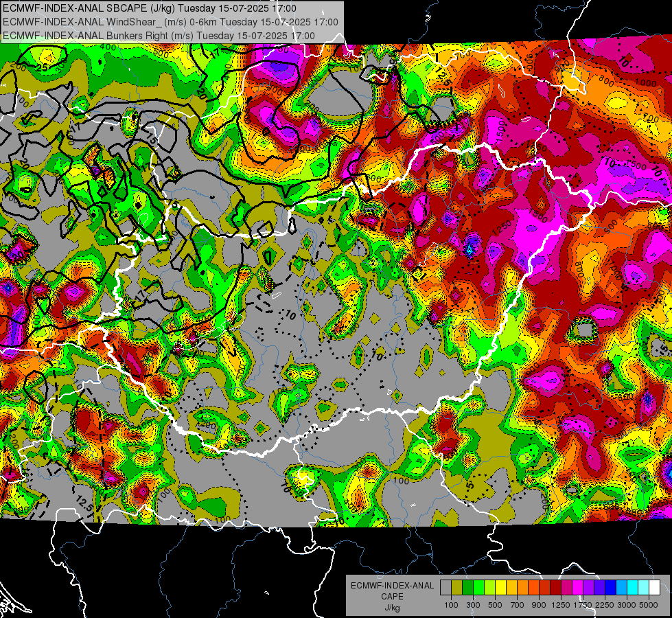The image size is (672, 618).
Task: Click the olive 100 J/kg legend swatch
Action: 456,588
